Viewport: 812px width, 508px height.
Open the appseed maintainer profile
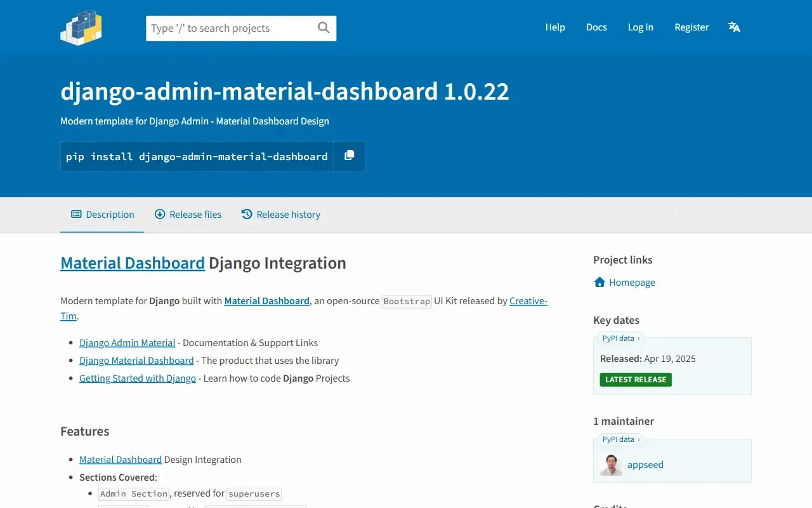(645, 465)
